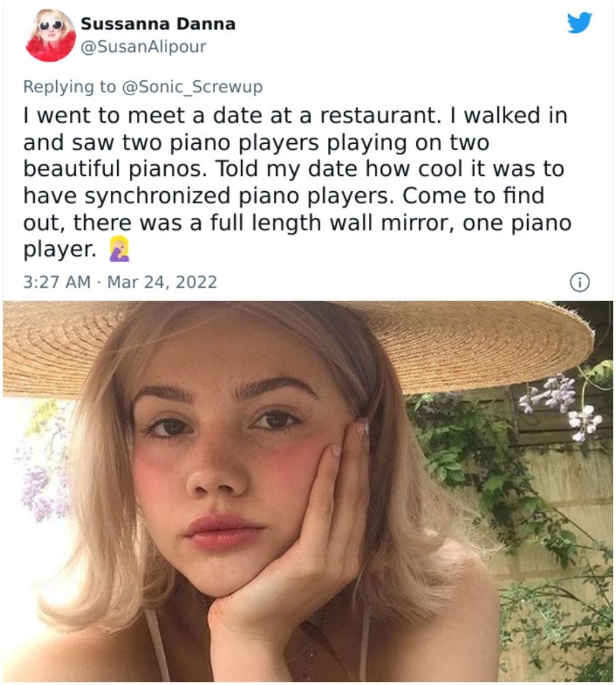Click the facepalm emoji after "player."
The image size is (616, 685).
pos(119,251)
